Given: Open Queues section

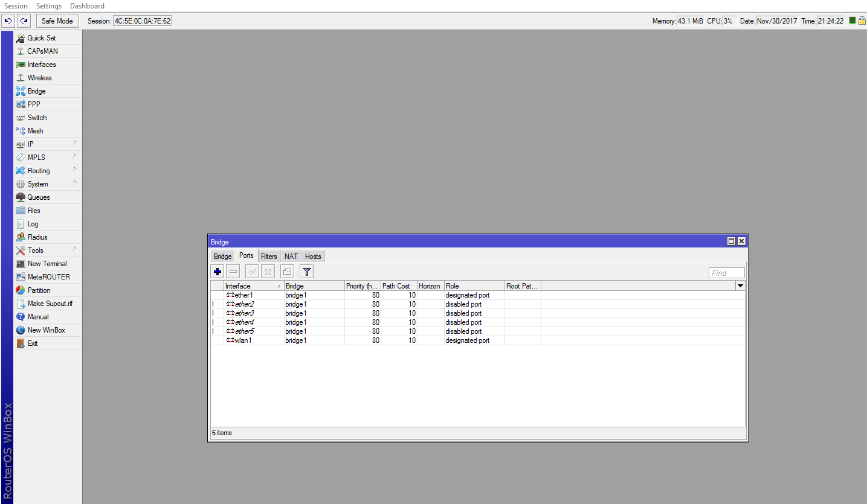Looking at the screenshot, I should point(48,197).
